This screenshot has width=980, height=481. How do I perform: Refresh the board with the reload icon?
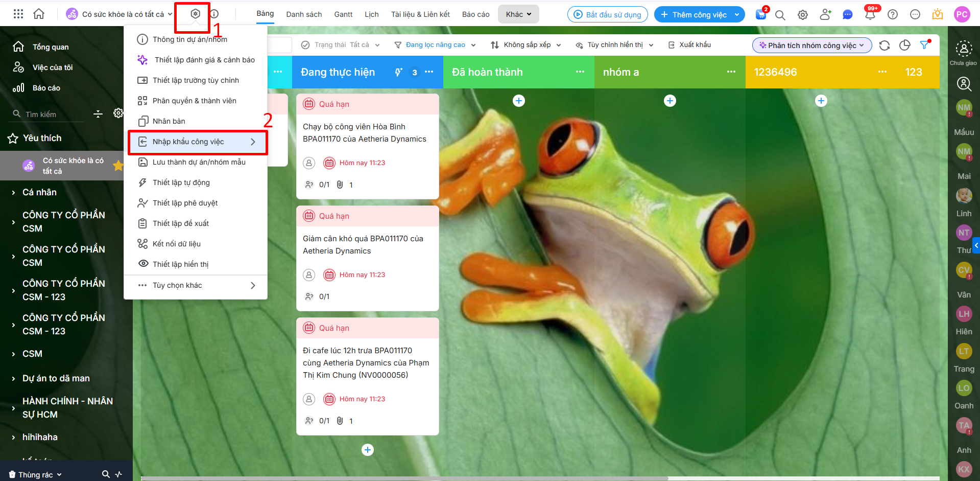tap(885, 45)
